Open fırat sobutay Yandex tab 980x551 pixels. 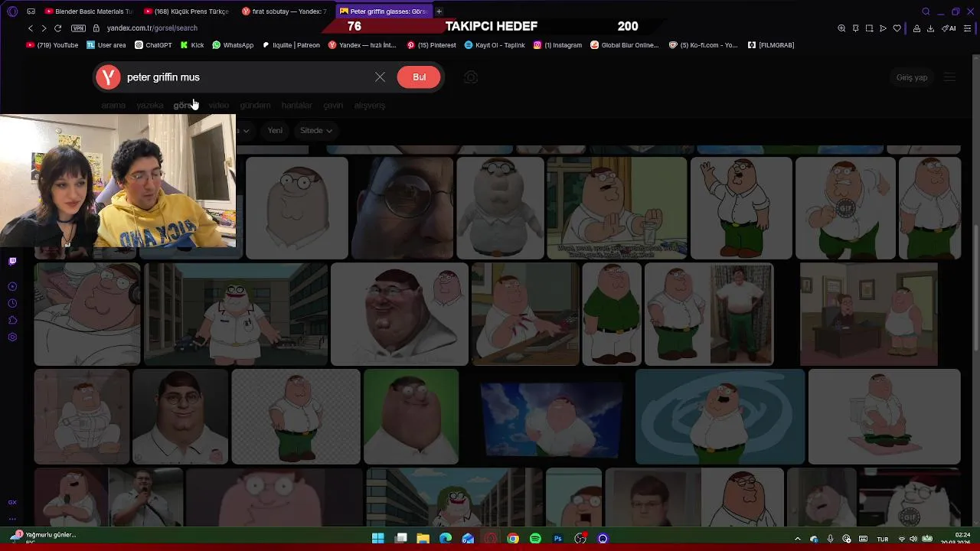click(x=284, y=11)
